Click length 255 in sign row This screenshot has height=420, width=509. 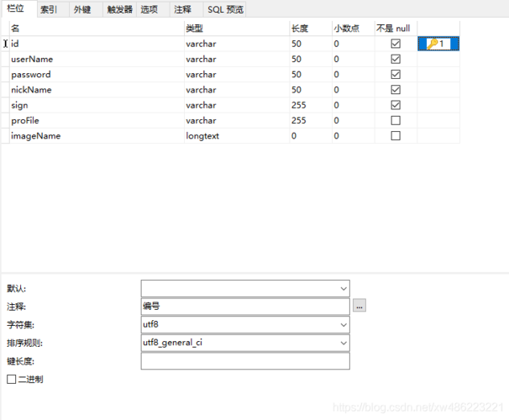point(311,105)
